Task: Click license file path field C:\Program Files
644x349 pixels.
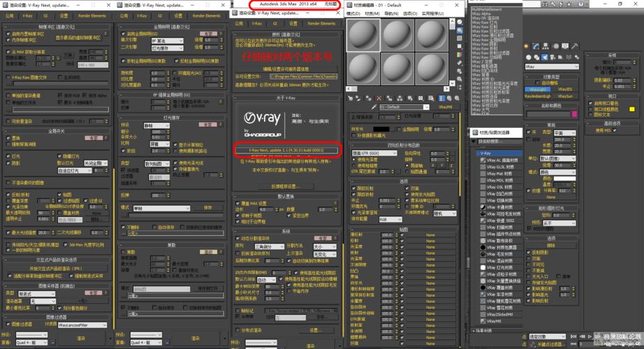Action: (x=304, y=76)
